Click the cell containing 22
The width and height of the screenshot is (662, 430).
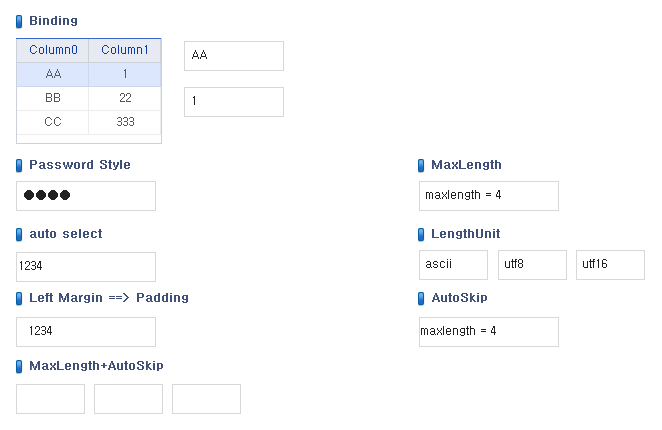(x=125, y=98)
